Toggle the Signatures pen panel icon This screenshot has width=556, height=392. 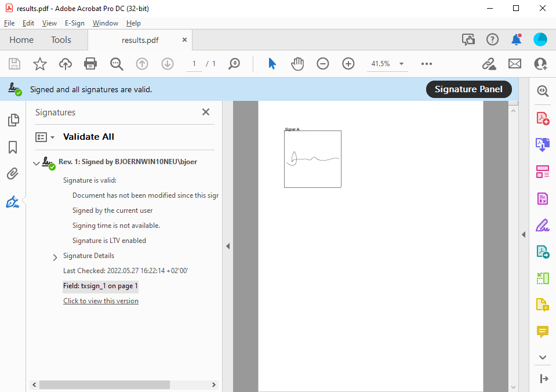(12, 201)
